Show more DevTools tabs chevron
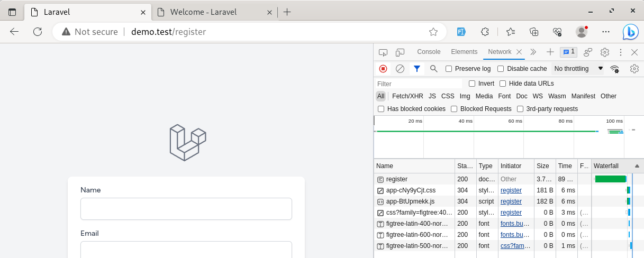644x258 pixels. click(x=533, y=52)
